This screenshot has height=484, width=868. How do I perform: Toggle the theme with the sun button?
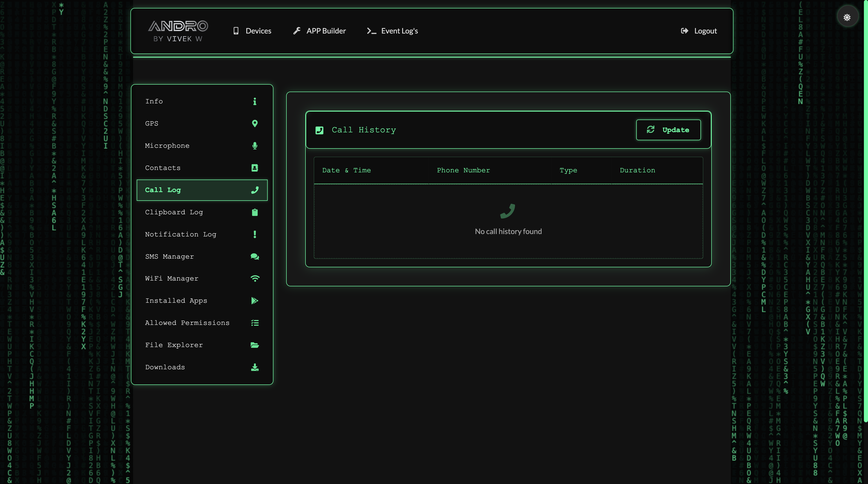click(x=847, y=17)
